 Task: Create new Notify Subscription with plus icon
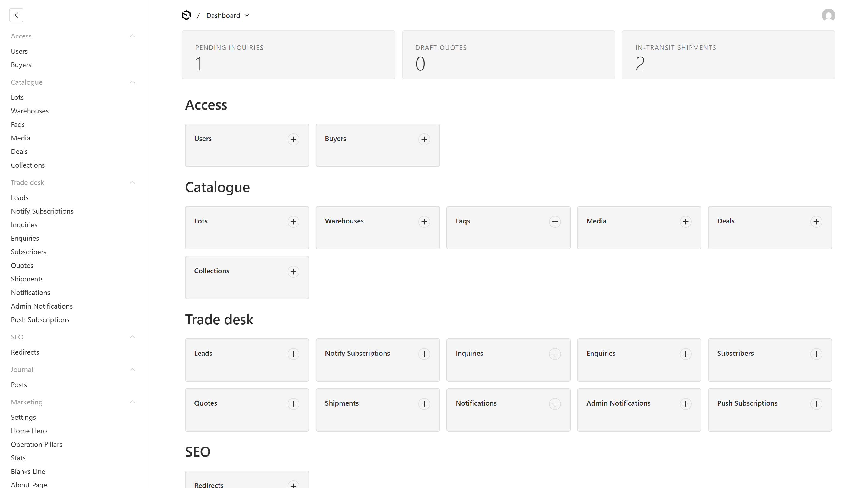click(424, 354)
